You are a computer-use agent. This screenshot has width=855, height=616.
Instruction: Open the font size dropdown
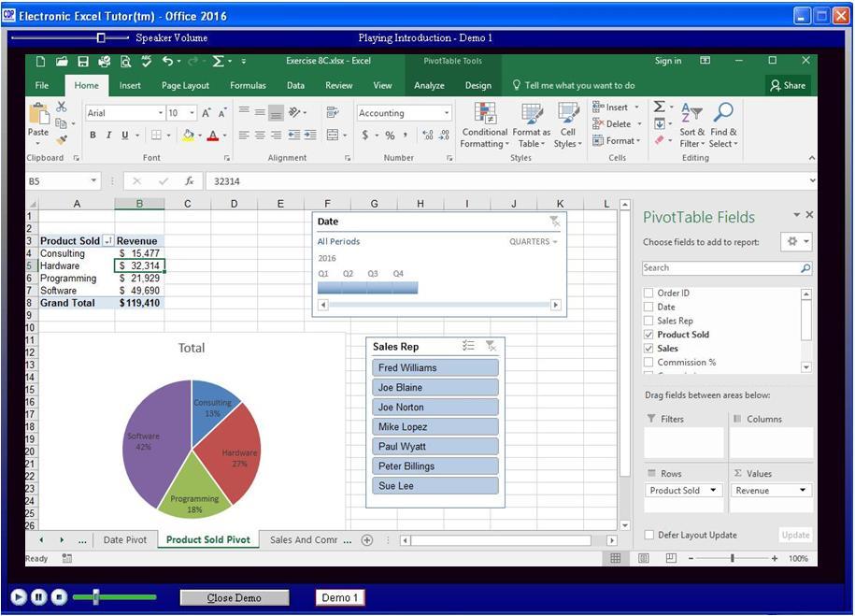(192, 113)
